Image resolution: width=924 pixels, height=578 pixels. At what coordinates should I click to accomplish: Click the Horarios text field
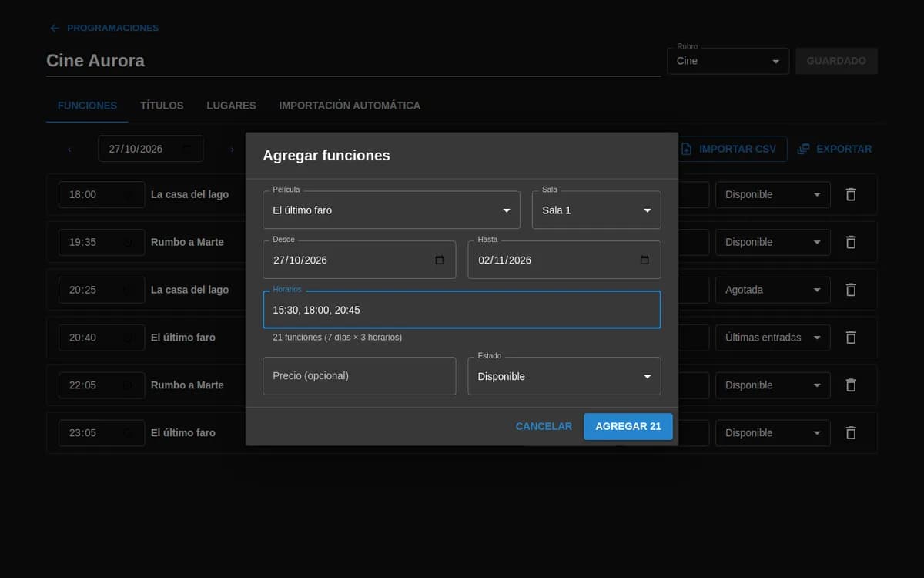[461, 310]
